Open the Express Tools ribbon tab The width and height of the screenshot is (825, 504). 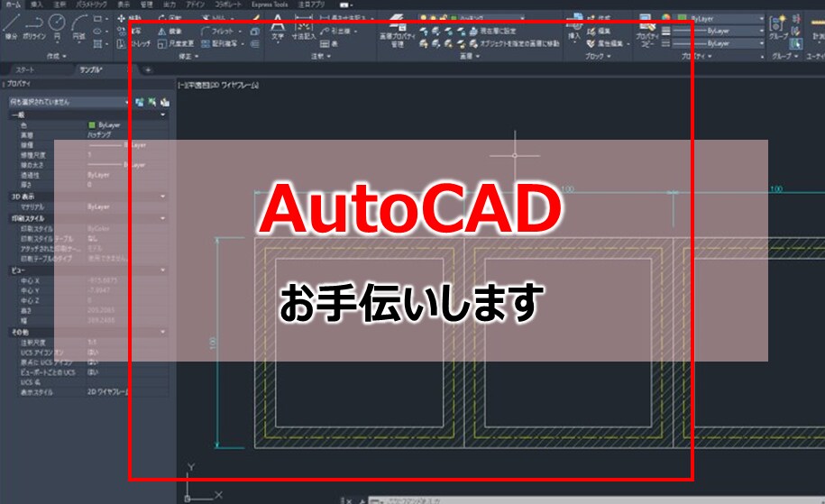(x=270, y=5)
